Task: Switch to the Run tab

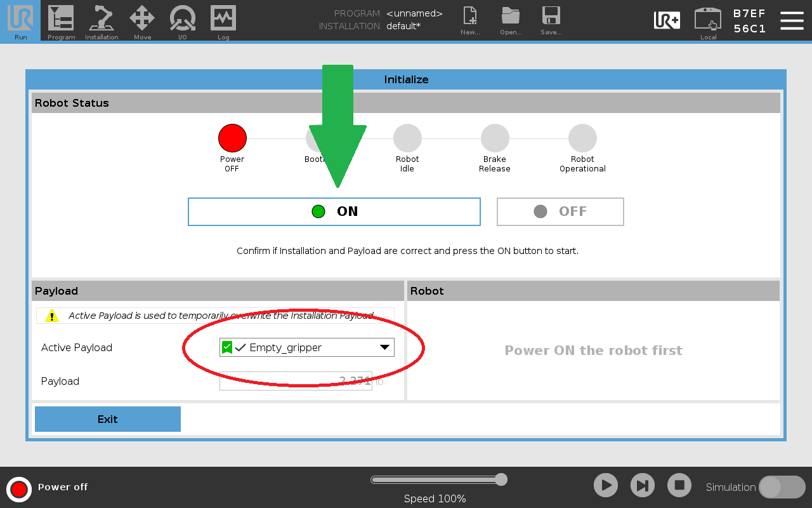Action: (x=20, y=20)
